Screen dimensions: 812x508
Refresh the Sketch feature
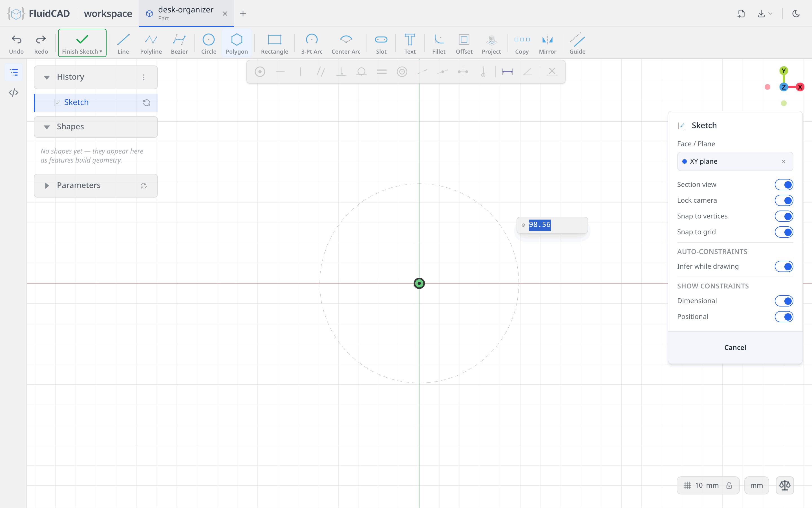(146, 102)
